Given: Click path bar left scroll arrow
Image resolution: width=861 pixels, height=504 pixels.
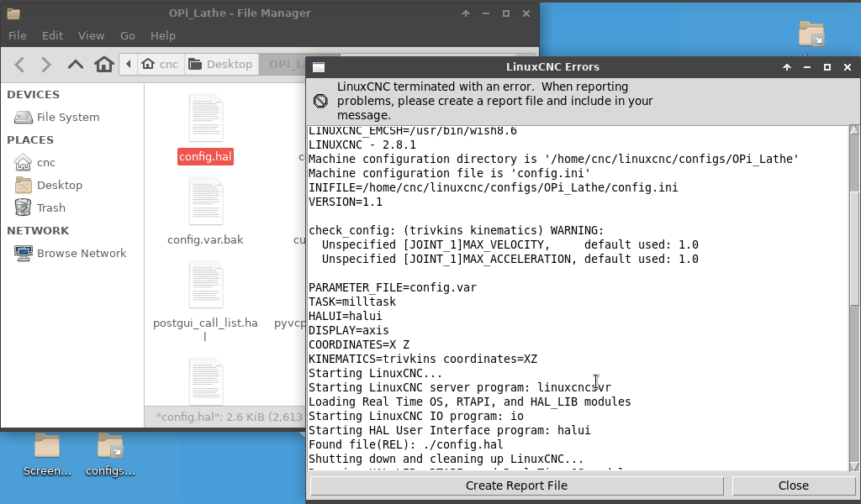Looking at the screenshot, I should [x=128, y=64].
